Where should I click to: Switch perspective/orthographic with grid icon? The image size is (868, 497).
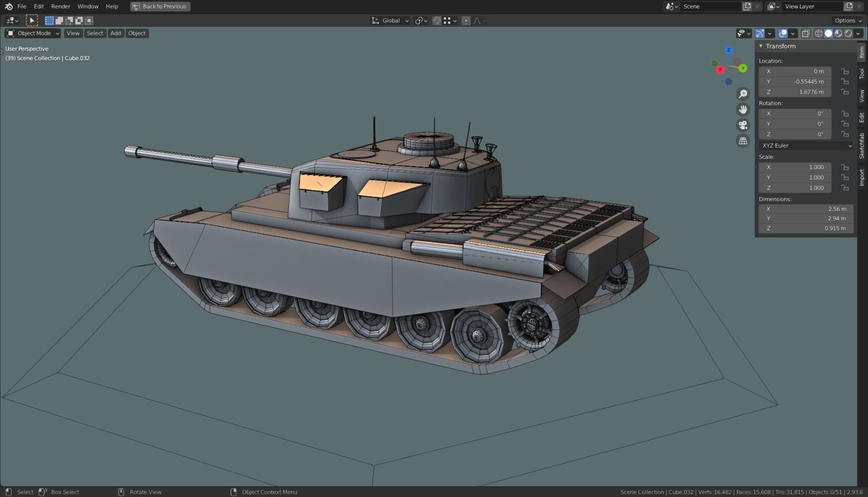[743, 141]
